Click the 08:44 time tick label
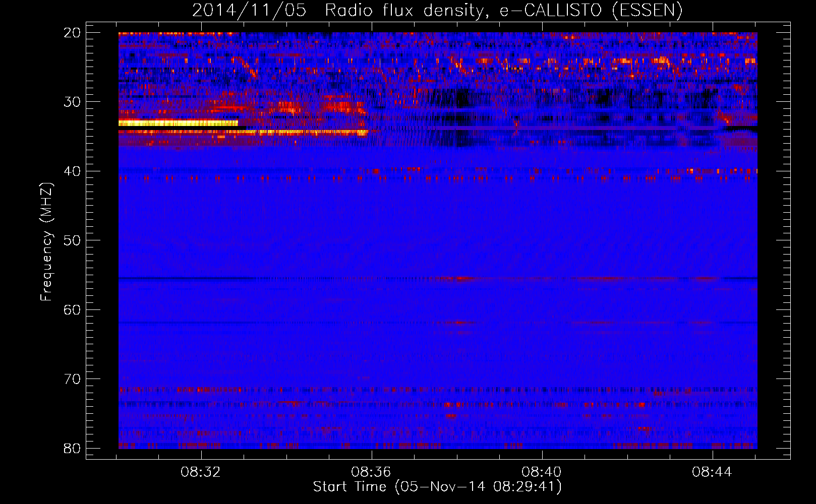Screen dimensions: 816x504 coord(712,472)
